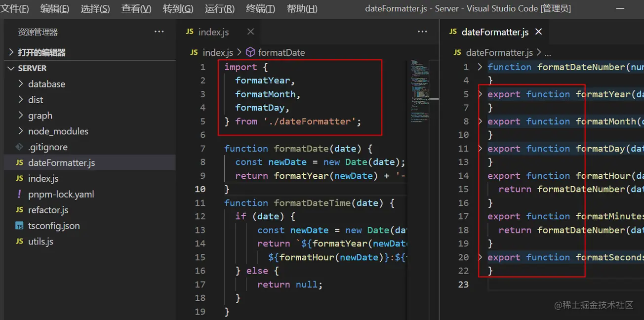Viewport: 644px width, 320px height.
Task: Open the 终端(T) menu
Action: 260,9
